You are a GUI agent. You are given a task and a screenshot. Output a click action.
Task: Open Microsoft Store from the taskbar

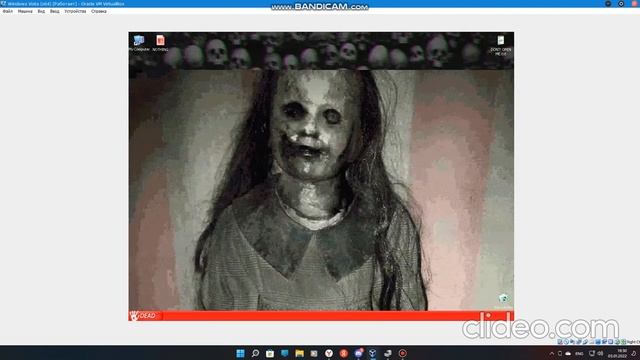pos(270,353)
